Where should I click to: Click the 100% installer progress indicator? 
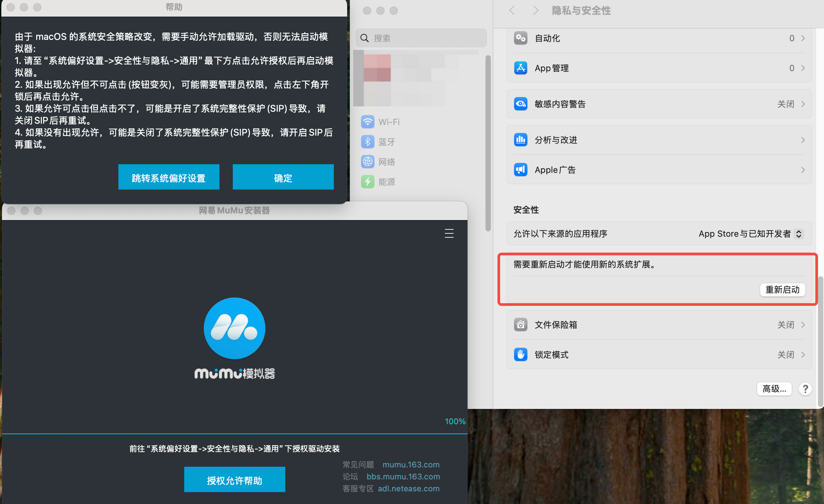click(455, 422)
